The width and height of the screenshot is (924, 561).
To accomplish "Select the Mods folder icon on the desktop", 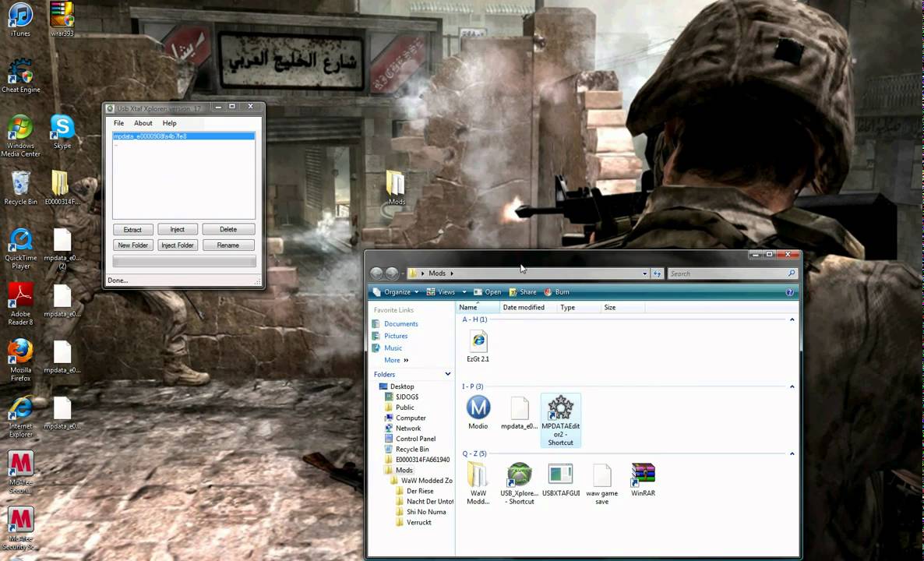I will tap(397, 189).
